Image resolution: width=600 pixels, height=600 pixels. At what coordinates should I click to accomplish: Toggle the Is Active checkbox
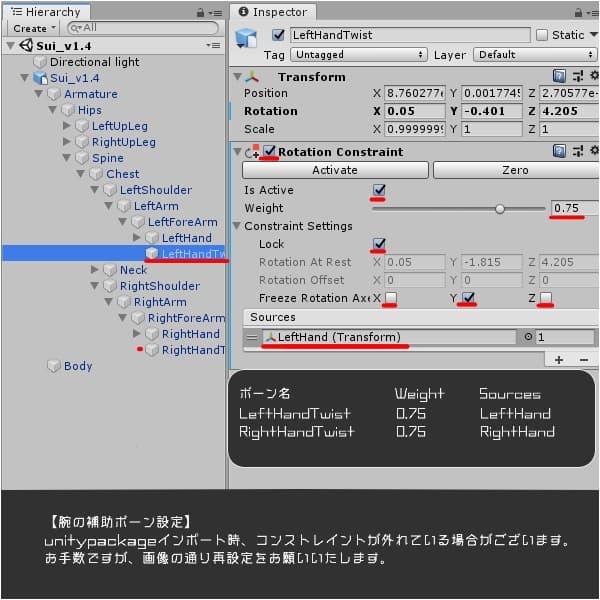379,189
